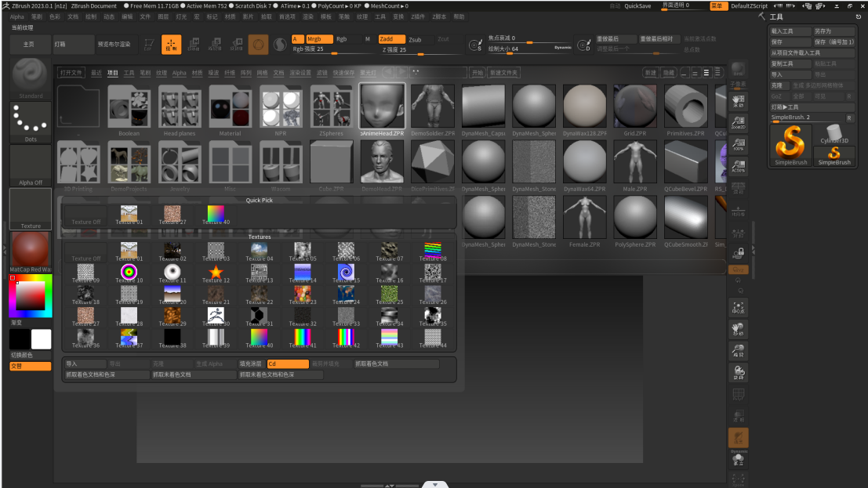Image resolution: width=868 pixels, height=488 pixels.
Task: Click QuickSave in the title bar
Action: pos(637,5)
